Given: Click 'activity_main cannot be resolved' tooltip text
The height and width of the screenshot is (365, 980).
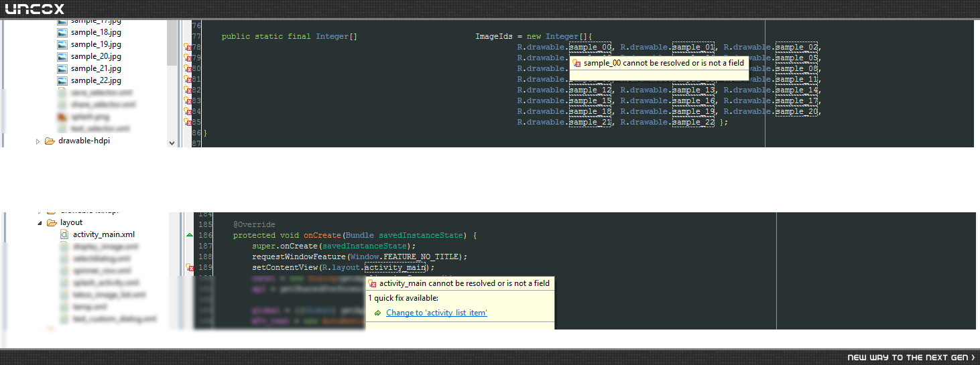Looking at the screenshot, I should tap(465, 283).
